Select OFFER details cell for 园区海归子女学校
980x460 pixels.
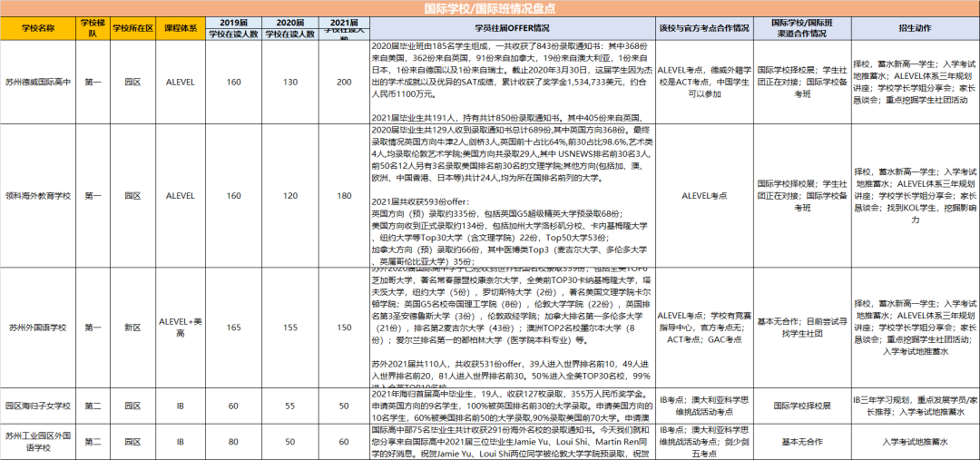pos(513,406)
